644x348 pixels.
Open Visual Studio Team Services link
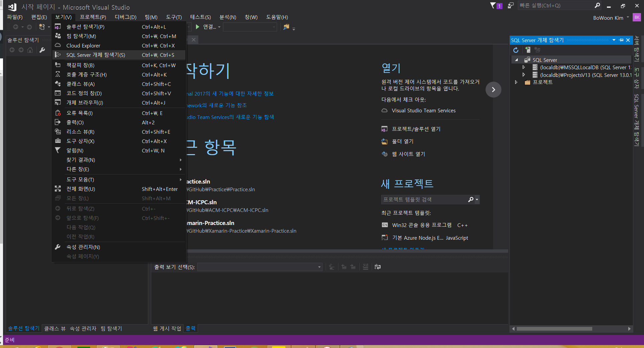423,111
